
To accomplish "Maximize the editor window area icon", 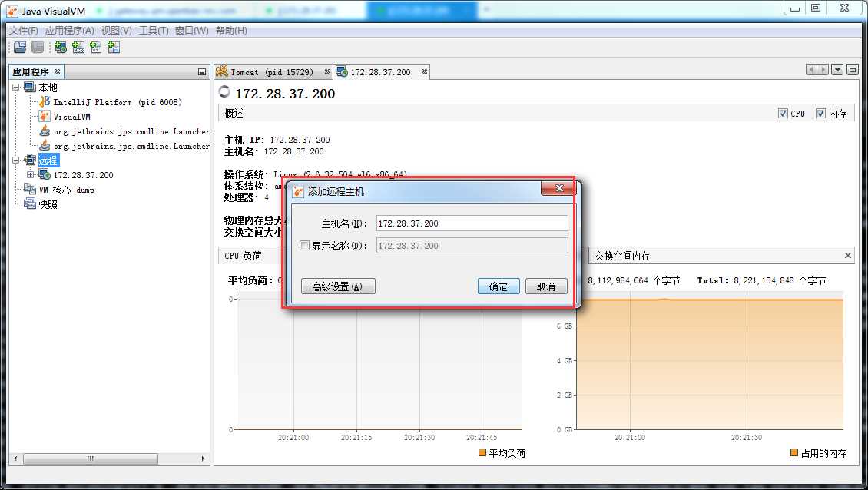I will coord(852,70).
